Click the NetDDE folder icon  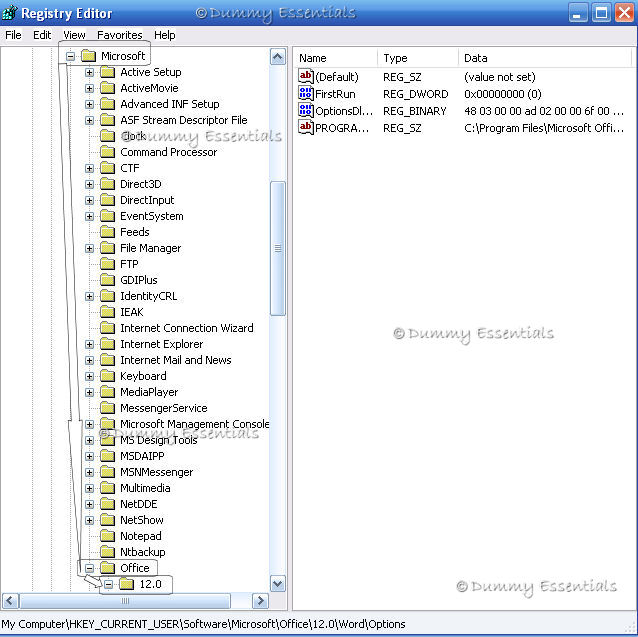[107, 504]
